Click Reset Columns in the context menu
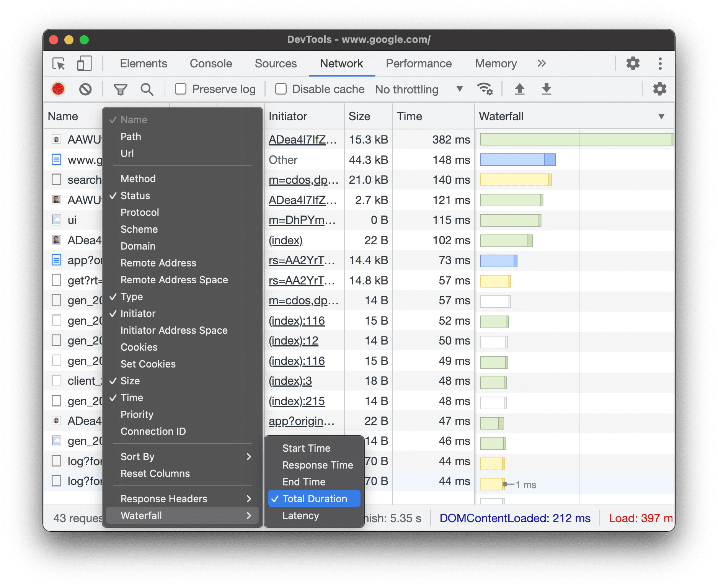This screenshot has height=588, width=718. [x=155, y=474]
